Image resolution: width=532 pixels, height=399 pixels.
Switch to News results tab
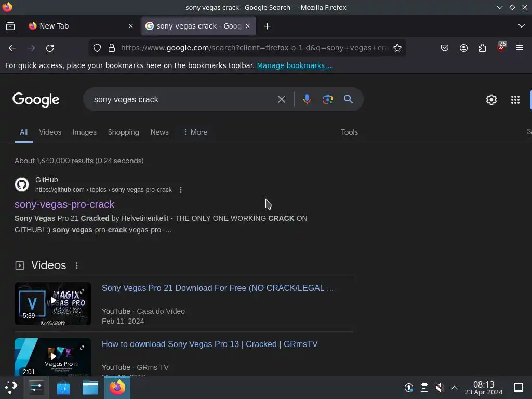(159, 132)
